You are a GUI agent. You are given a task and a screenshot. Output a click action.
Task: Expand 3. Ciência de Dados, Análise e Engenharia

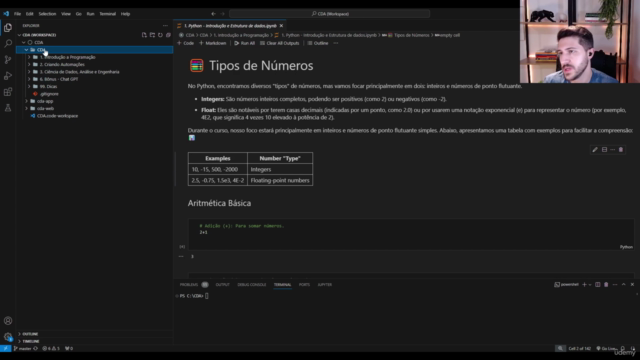pyautogui.click(x=29, y=72)
